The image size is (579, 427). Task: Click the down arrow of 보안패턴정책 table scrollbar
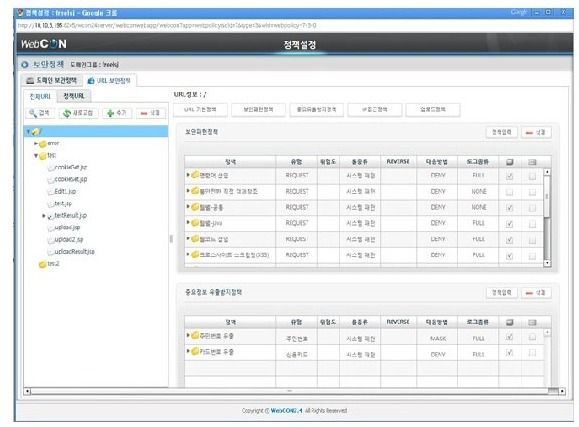click(x=547, y=263)
